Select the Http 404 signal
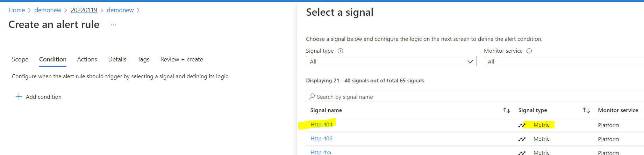This screenshot has height=155, width=644. click(x=321, y=125)
